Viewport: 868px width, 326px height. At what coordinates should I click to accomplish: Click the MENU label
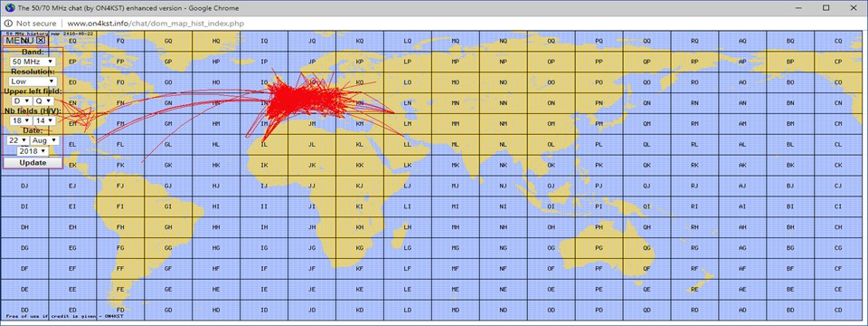pyautogui.click(x=21, y=41)
